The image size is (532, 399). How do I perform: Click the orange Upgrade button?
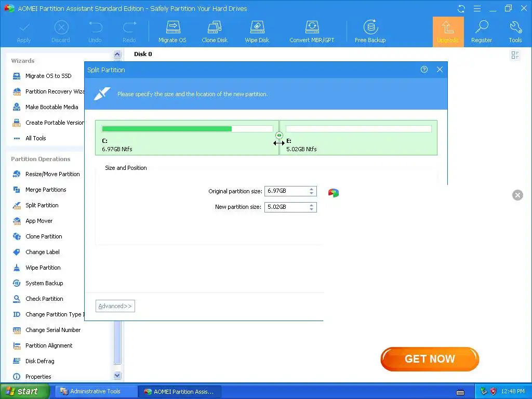[x=448, y=32]
